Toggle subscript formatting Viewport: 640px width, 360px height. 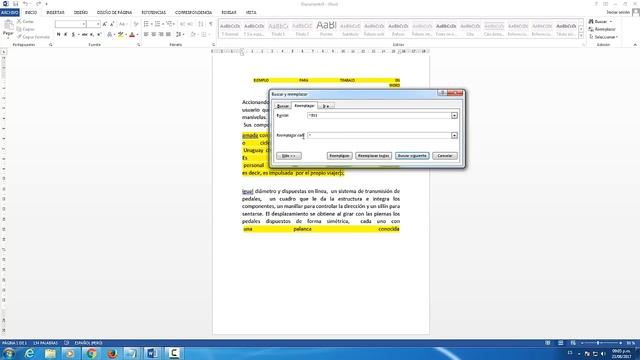[x=92, y=35]
